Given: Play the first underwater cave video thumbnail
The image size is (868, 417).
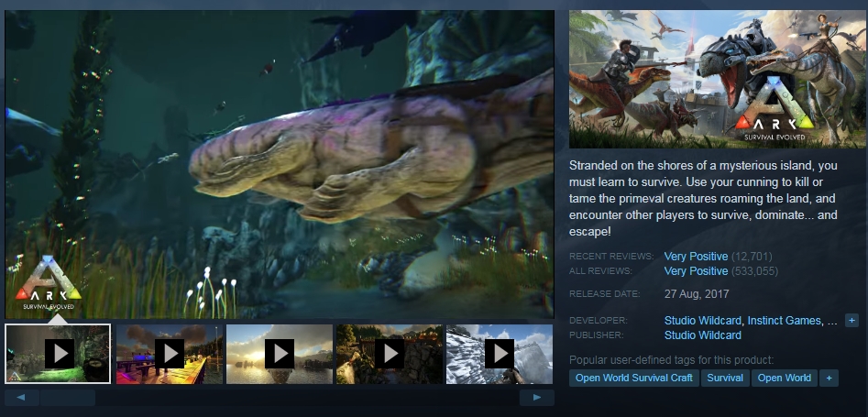Looking at the screenshot, I should [x=58, y=354].
